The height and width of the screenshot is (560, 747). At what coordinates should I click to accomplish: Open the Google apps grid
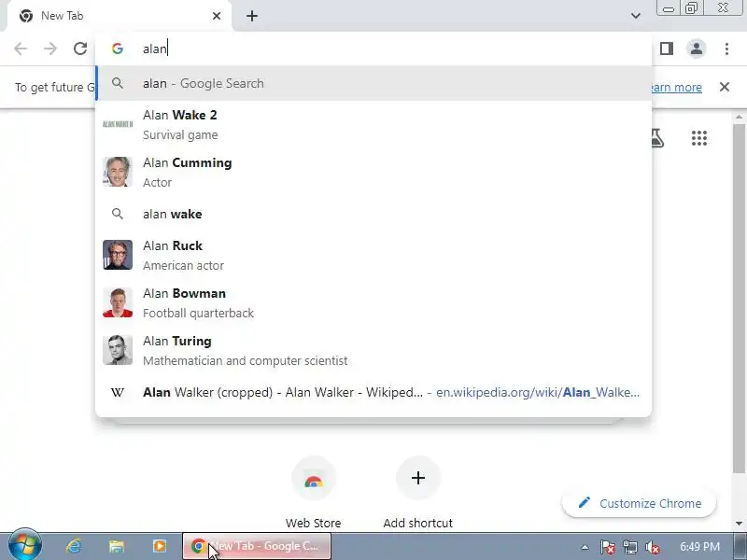pos(698,138)
